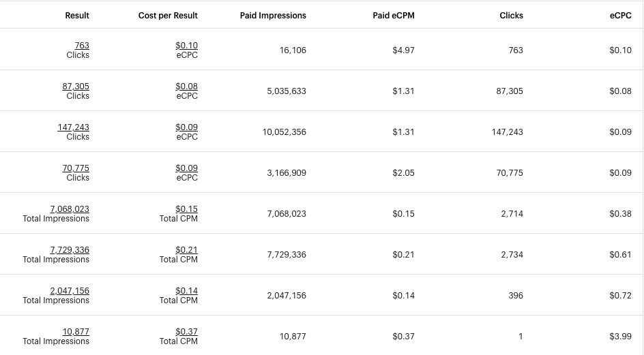
Task: Open underlined 87,305 link in Result column
Action: (76, 87)
